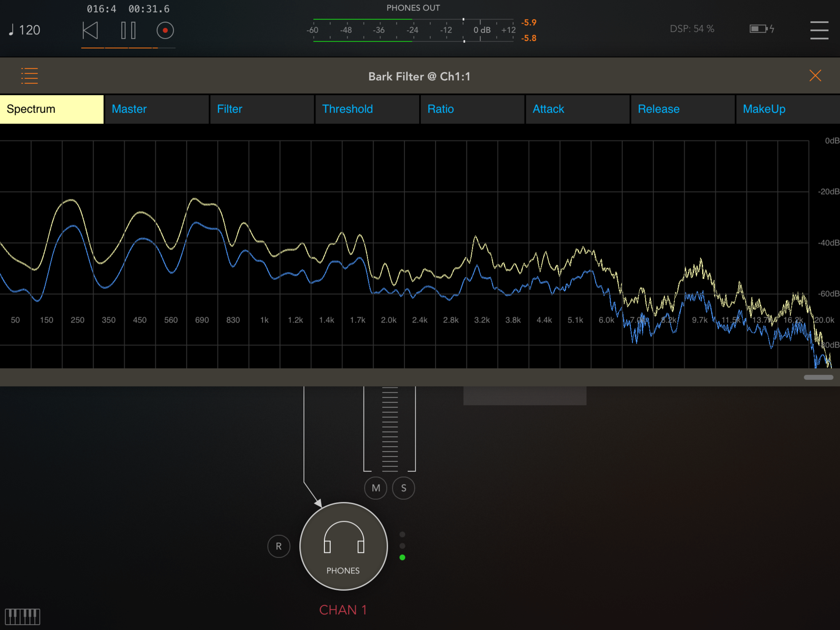The width and height of the screenshot is (840, 630).
Task: Switch to the Threshold tab
Action: pos(367,109)
